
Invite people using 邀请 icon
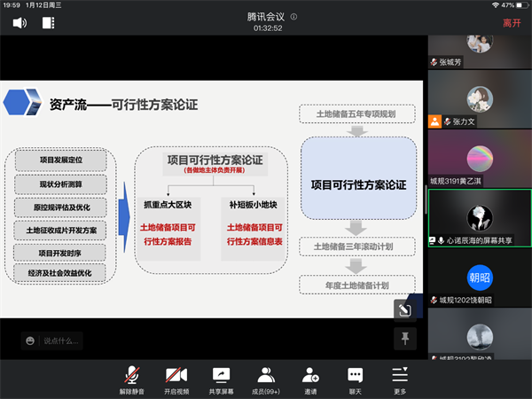[x=310, y=379]
